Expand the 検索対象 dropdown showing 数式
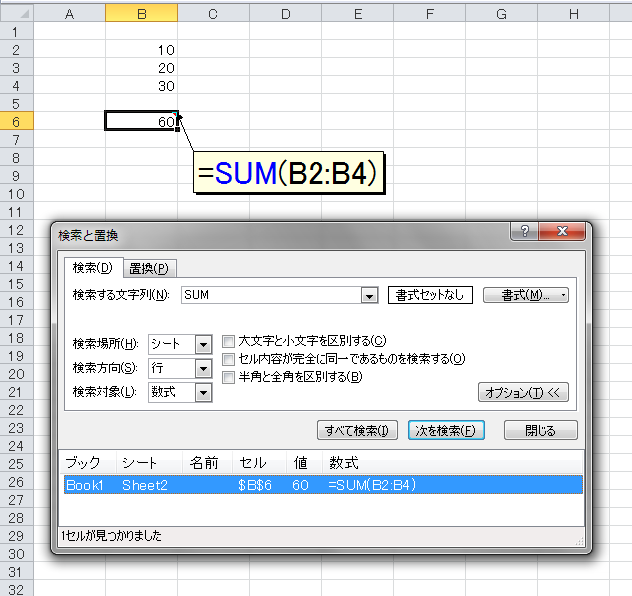This screenshot has height=596, width=632. click(x=203, y=392)
